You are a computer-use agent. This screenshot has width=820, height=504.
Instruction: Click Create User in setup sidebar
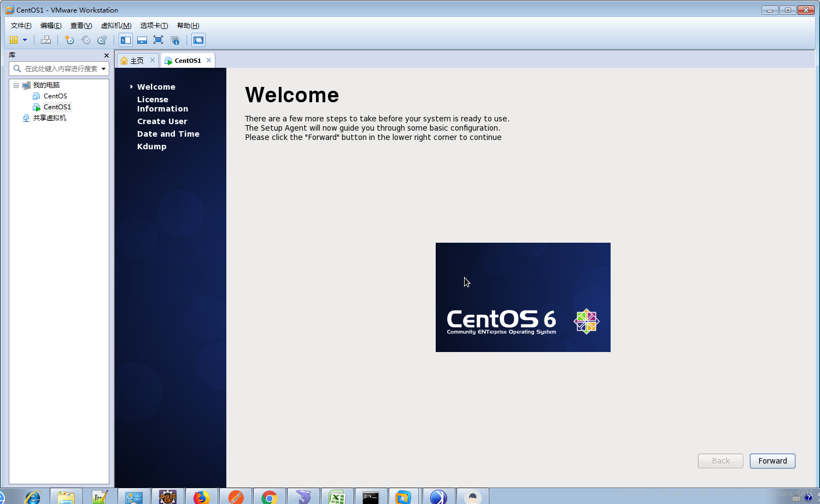coord(162,121)
